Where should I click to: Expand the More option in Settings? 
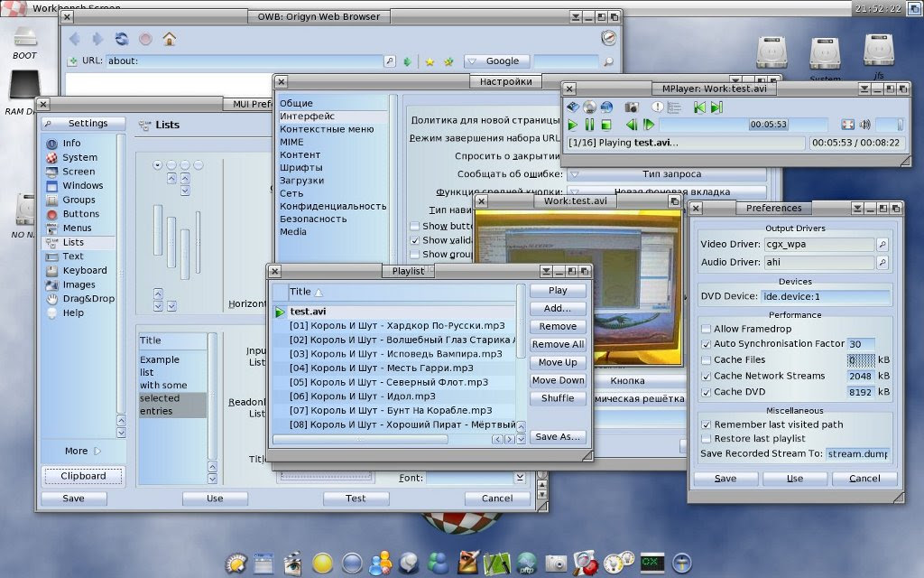pyautogui.click(x=83, y=452)
